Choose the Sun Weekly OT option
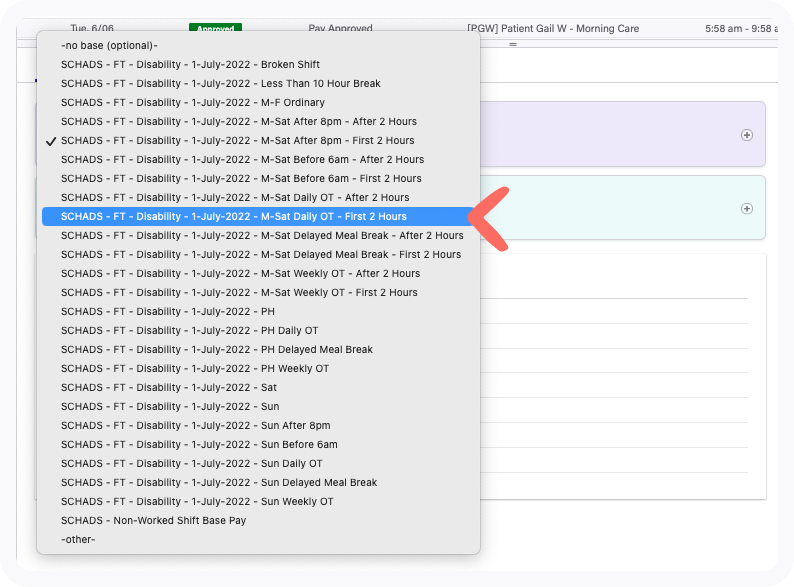 [x=197, y=502]
